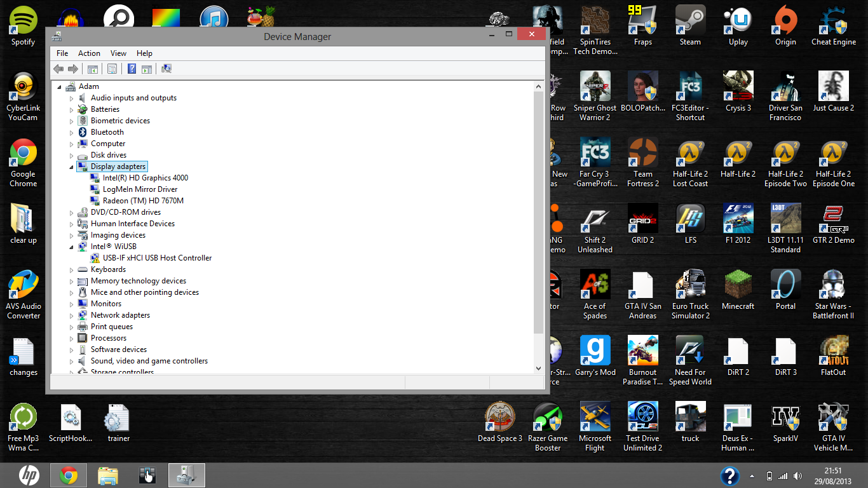This screenshot has height=488, width=868.
Task: Collapse the Adam root node
Action: [x=60, y=87]
